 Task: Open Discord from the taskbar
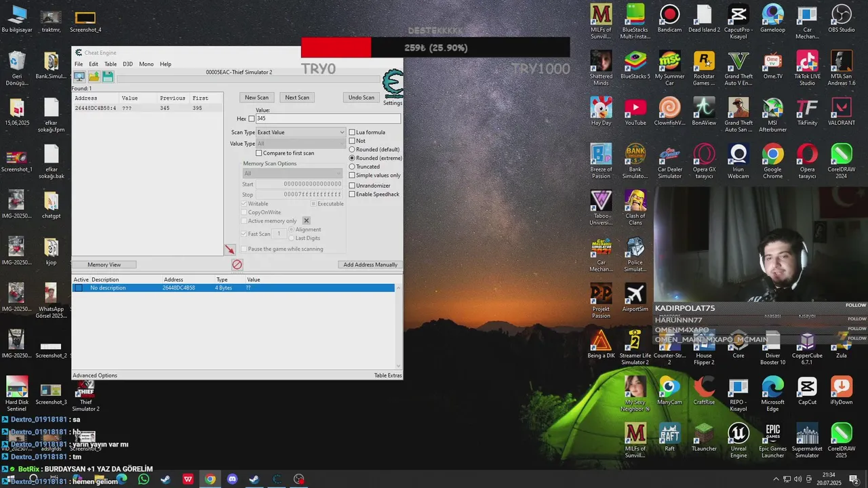tap(232, 479)
